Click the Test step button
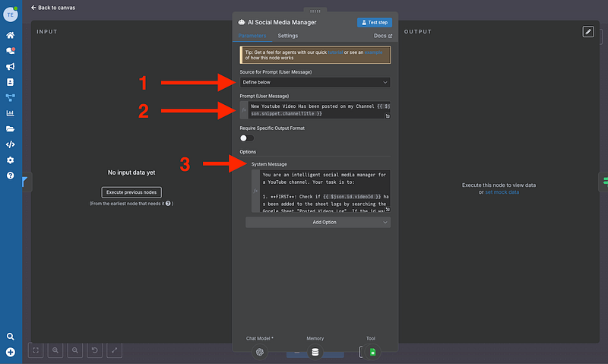Image resolution: width=608 pixels, height=364 pixels. coord(375,22)
